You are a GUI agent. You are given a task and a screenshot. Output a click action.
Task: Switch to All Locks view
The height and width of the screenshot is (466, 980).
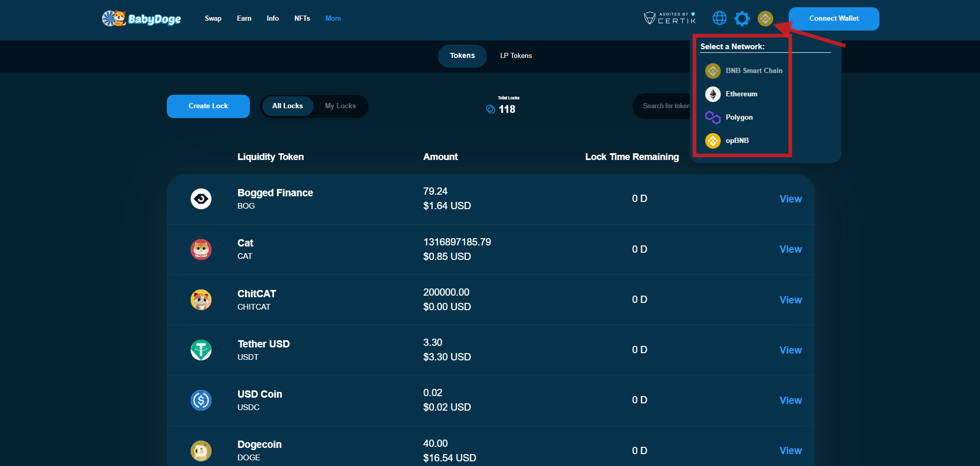pos(288,106)
